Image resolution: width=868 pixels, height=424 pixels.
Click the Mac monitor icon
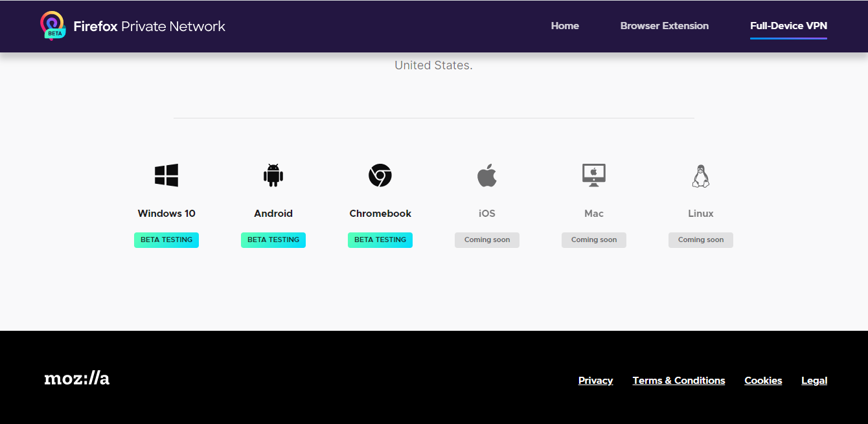pyautogui.click(x=594, y=175)
